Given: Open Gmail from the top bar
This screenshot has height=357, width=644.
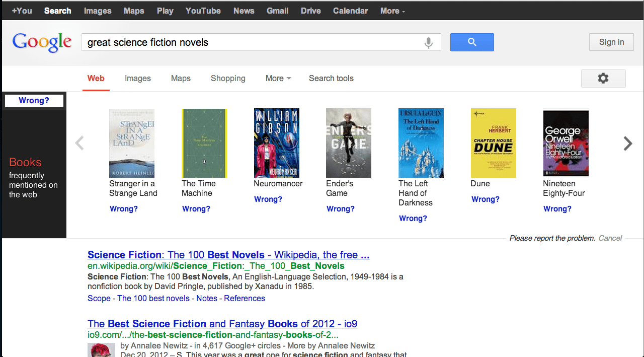Looking at the screenshot, I should click(x=278, y=11).
